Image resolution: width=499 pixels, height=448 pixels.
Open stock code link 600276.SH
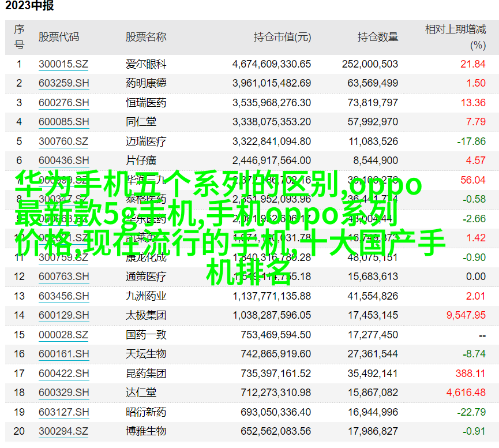(63, 103)
